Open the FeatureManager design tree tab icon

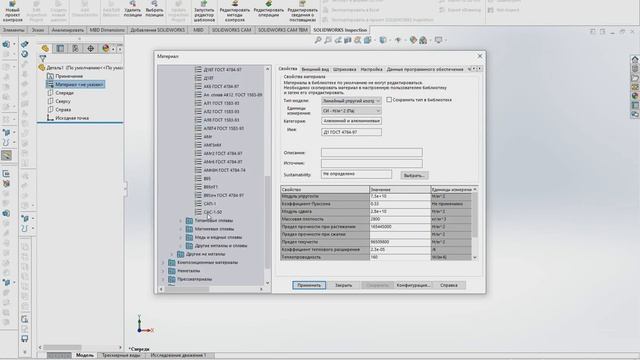click(x=45, y=49)
